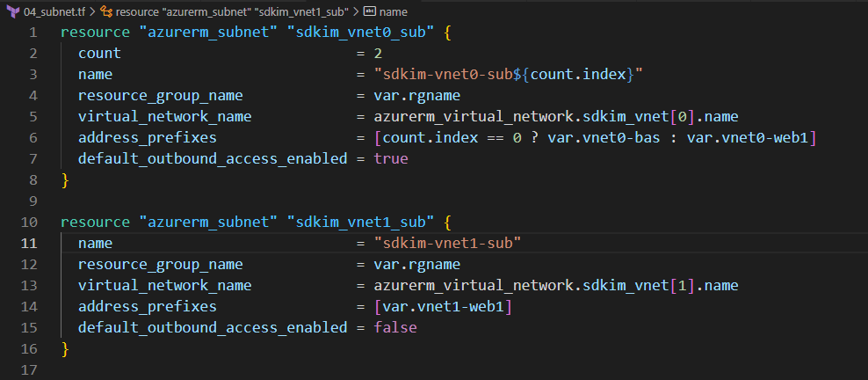Click "sdkim_vnet0_sub" resource label on line 1
Image resolution: width=868 pixels, height=380 pixels.
click(x=360, y=33)
